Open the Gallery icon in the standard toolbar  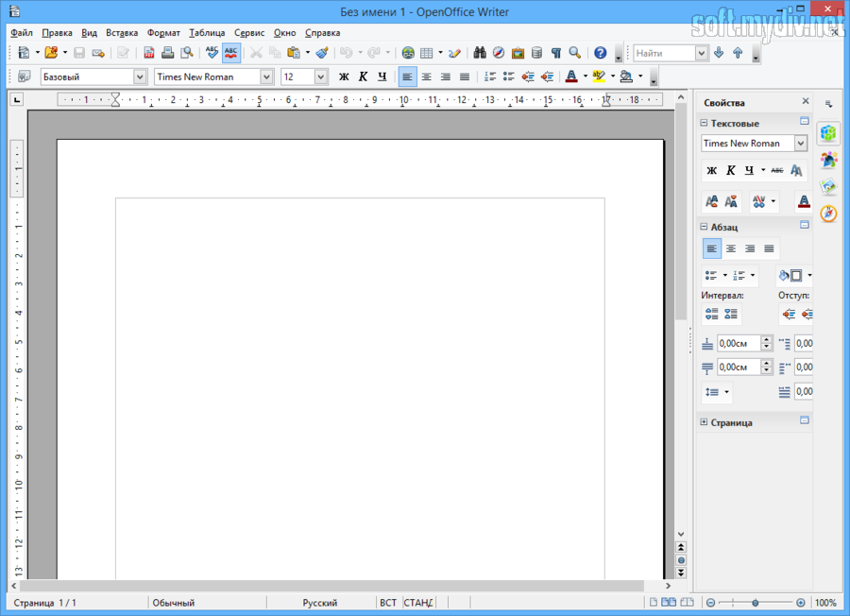(518, 53)
